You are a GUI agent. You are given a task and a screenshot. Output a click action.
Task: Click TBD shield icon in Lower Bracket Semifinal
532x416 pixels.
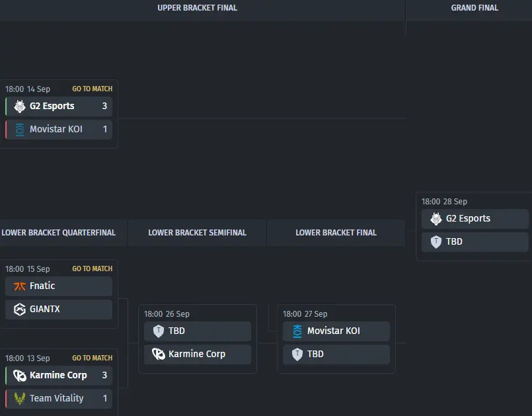(x=158, y=331)
